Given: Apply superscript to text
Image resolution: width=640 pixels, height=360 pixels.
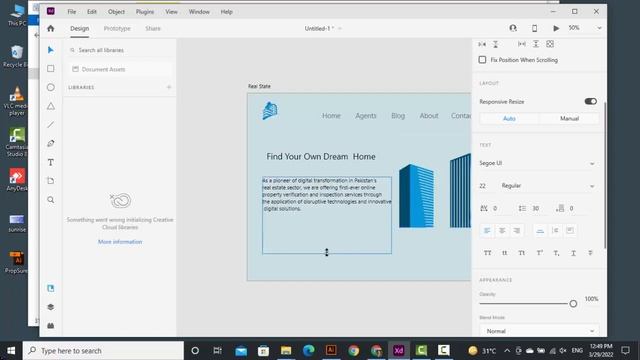Looking at the screenshot, I should (x=539, y=253).
